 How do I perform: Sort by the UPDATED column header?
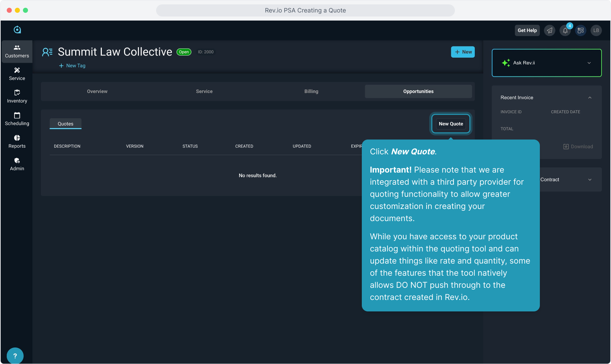click(x=302, y=146)
